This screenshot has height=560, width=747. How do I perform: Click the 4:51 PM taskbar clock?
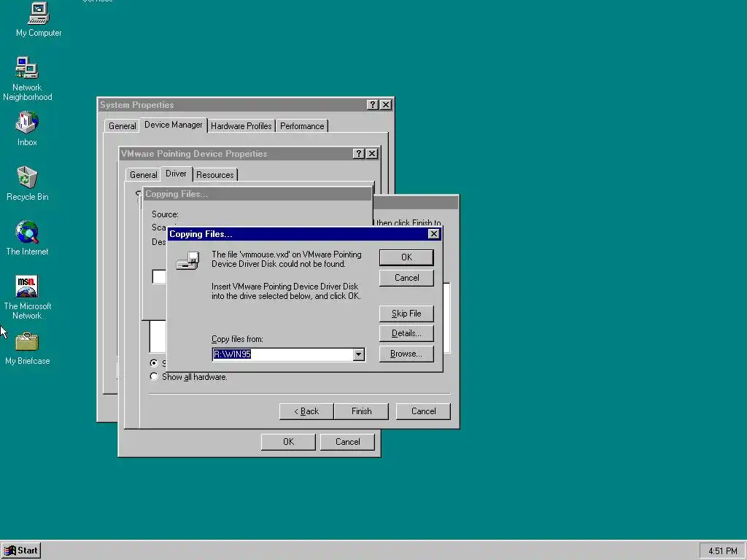722,551
